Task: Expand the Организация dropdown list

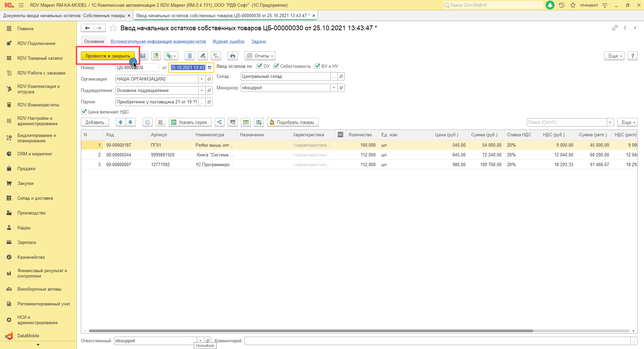Action: [x=202, y=79]
